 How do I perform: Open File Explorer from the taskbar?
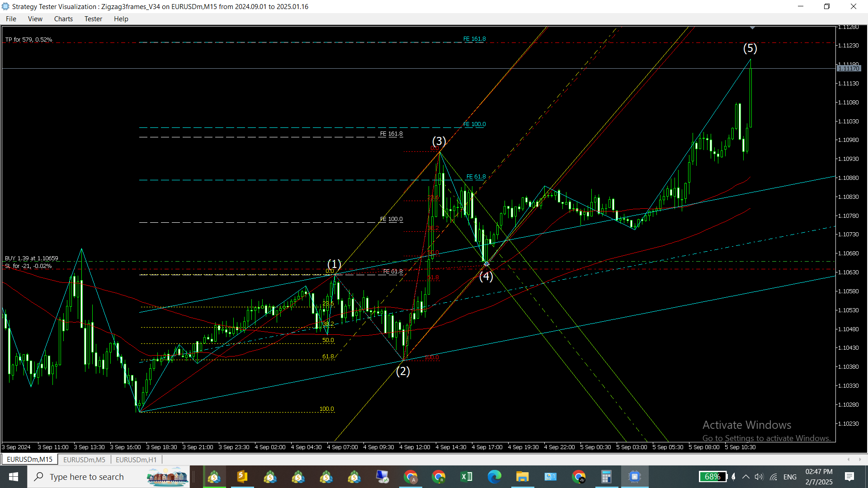522,477
